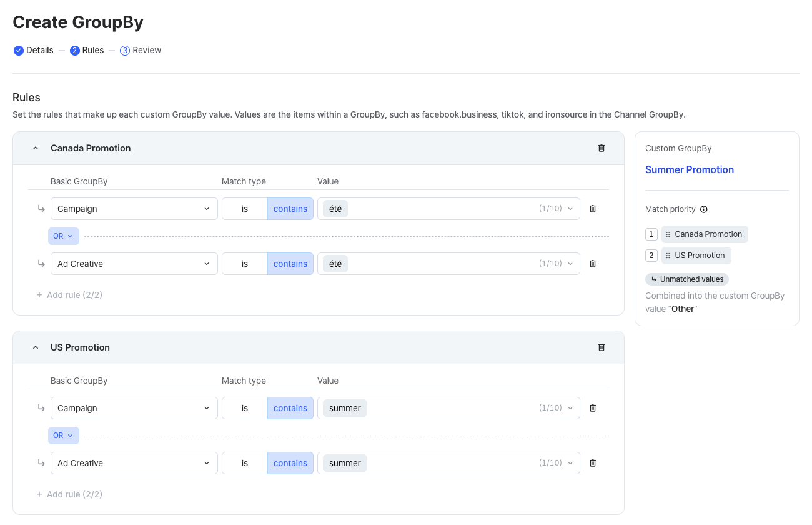Remove the US Campaign 'summer' rule

[593, 408]
